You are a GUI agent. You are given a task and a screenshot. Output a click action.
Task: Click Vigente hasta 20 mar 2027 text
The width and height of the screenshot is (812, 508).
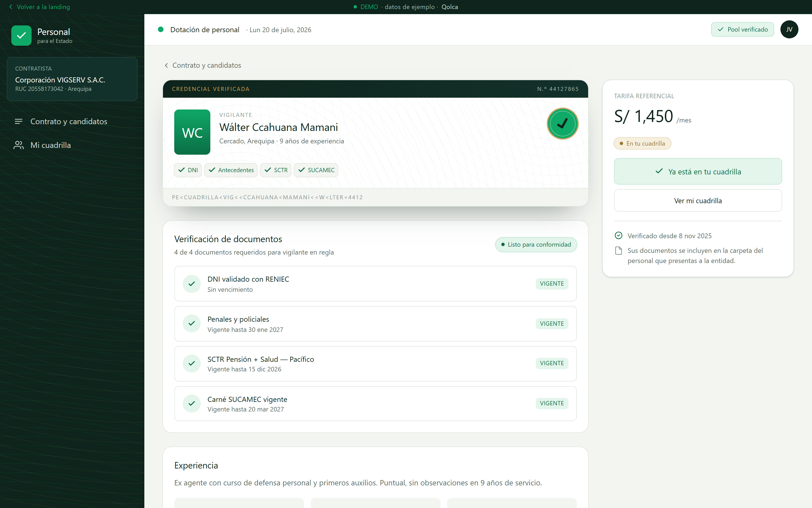pyautogui.click(x=246, y=409)
